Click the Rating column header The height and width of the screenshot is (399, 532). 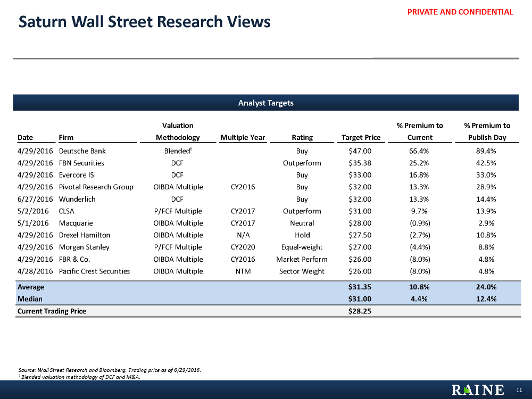click(x=302, y=137)
